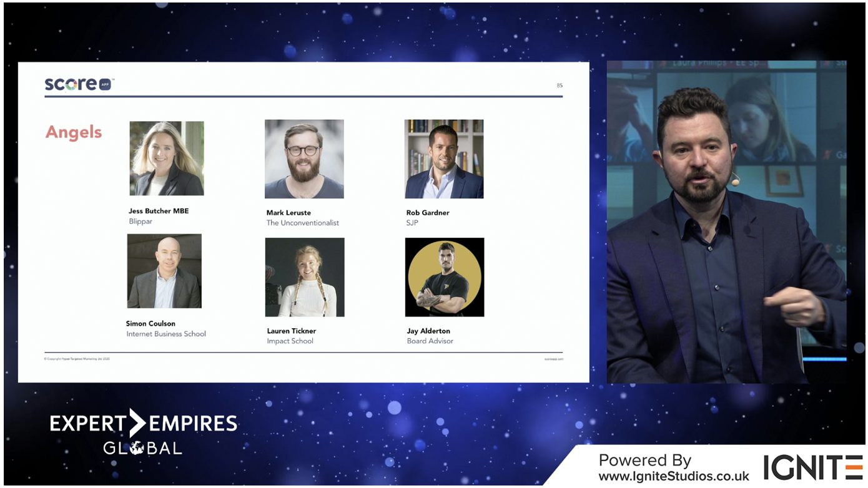Click the Impact School label
868x488 pixels.
point(290,341)
